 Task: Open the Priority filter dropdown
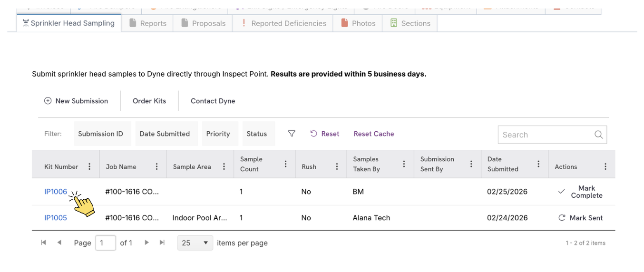pos(218,134)
